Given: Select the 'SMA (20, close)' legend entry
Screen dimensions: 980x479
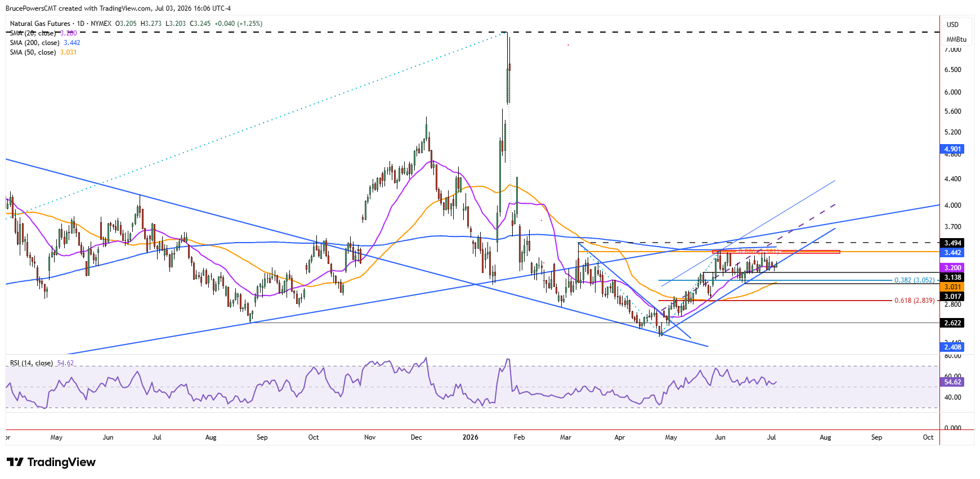Looking at the screenshot, I should coord(33,33).
